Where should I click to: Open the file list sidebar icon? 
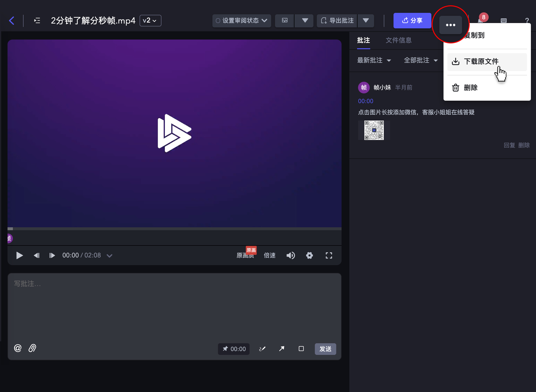[37, 21]
